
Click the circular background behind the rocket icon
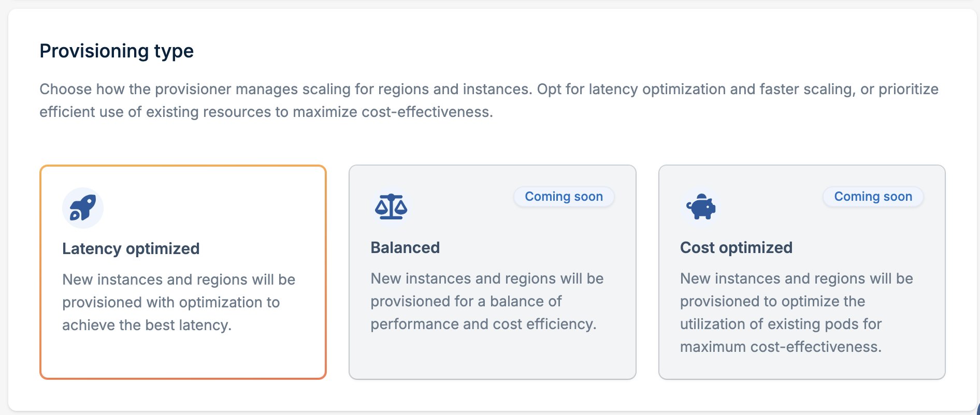pos(83,207)
